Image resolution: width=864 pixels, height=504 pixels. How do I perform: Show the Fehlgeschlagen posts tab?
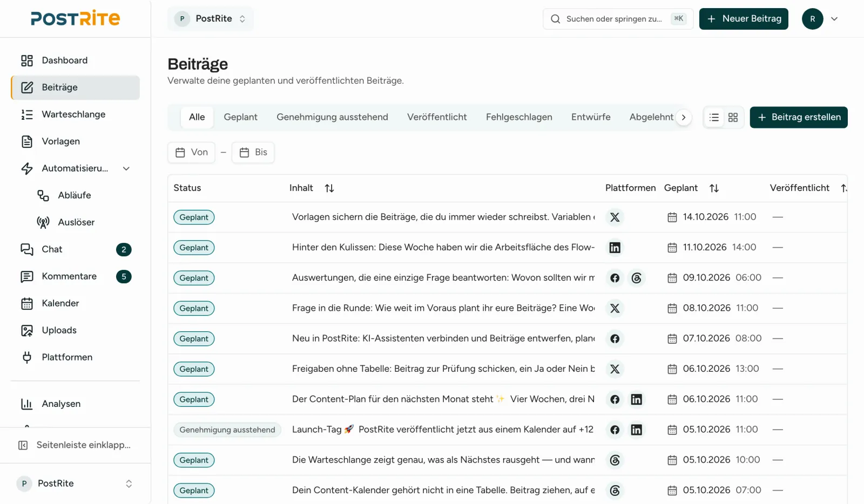click(x=519, y=117)
